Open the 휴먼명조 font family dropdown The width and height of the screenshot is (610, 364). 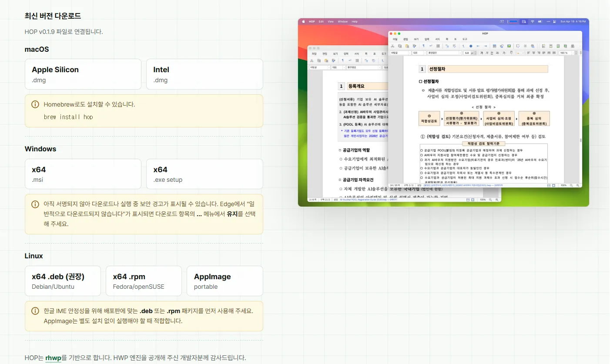coord(444,53)
